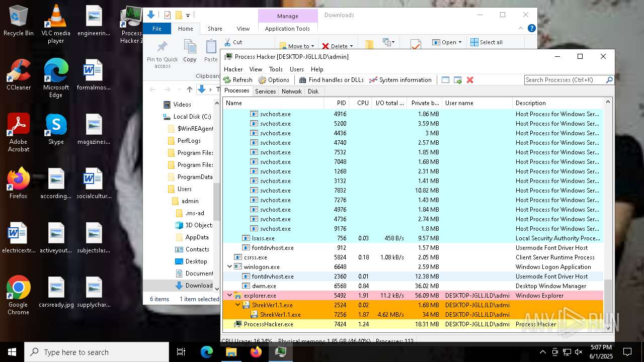Image resolution: width=644 pixels, height=362 pixels.
Task: Open the Open dropdown in Explorer ribbon
Action: coord(447,42)
